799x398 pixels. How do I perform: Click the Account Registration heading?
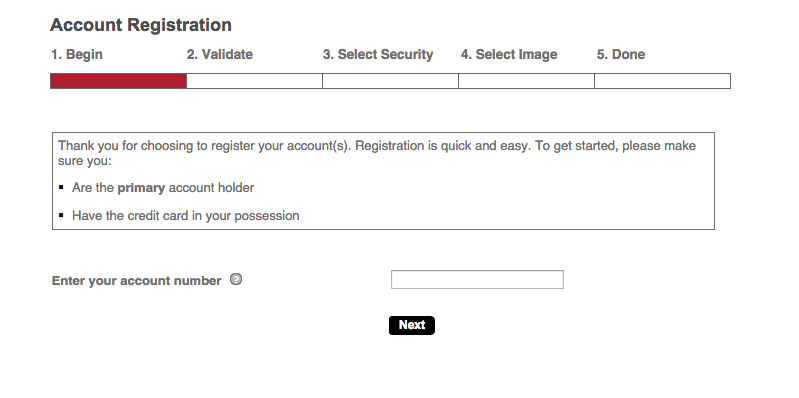(141, 25)
